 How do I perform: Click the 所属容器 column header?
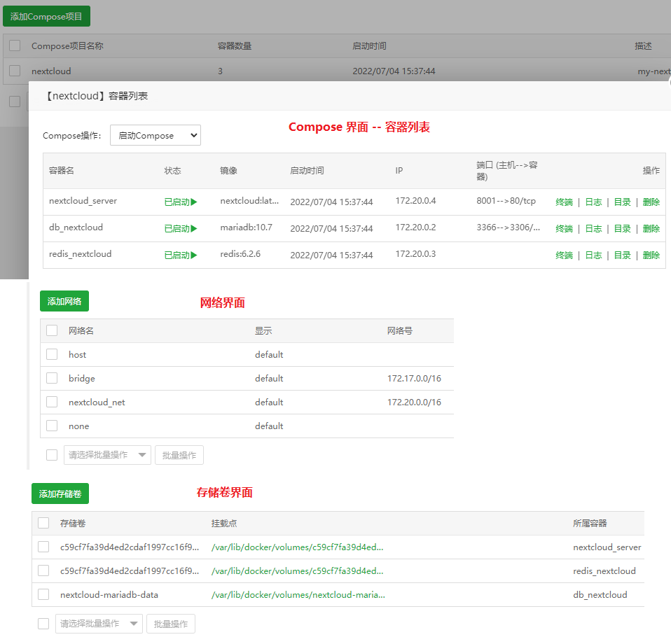tap(590, 523)
